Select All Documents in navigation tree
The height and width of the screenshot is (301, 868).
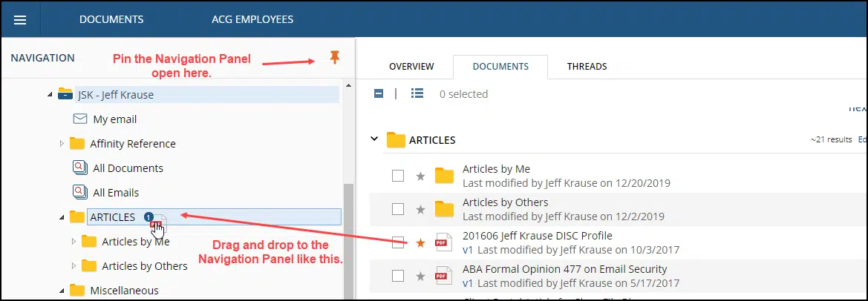(x=128, y=168)
